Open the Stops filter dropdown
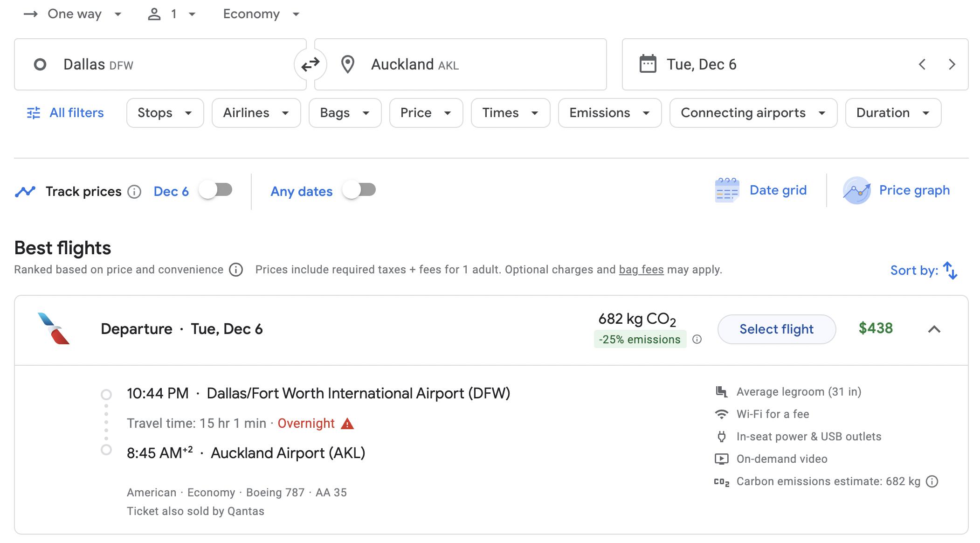 [164, 112]
